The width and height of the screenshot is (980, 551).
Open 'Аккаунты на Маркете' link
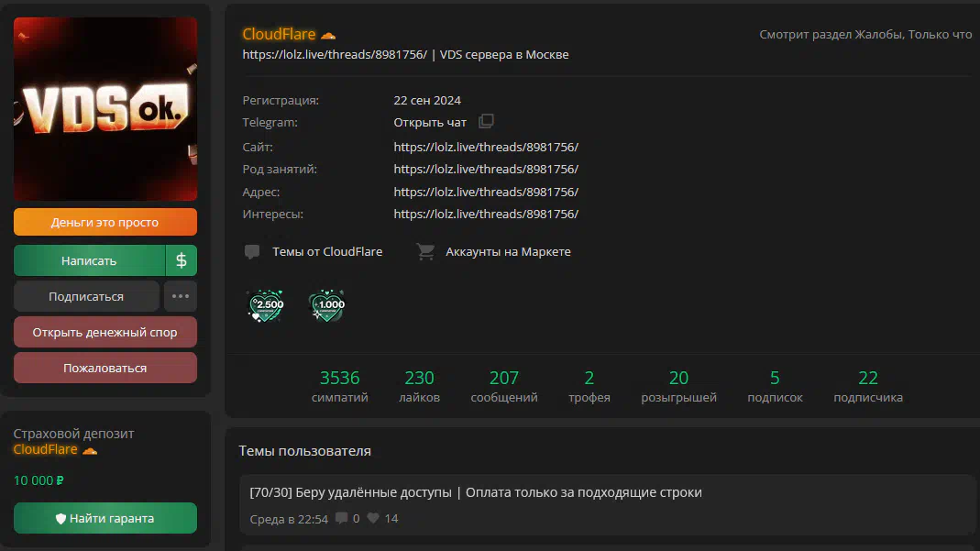point(508,251)
